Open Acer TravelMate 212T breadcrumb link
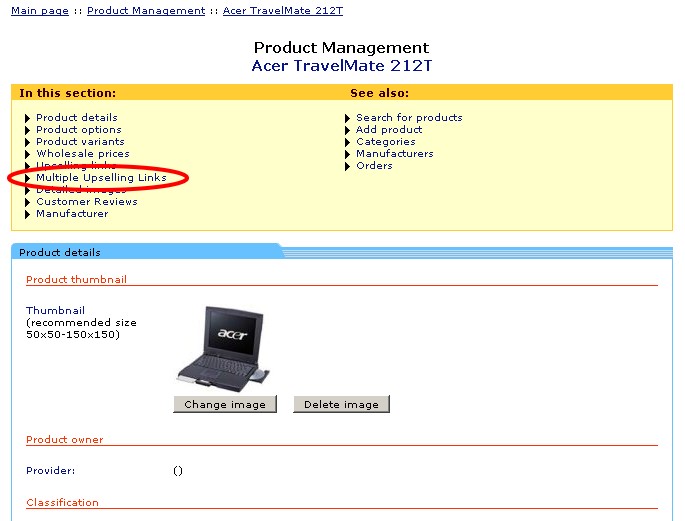Image resolution: width=685 pixels, height=521 pixels. 283,10
